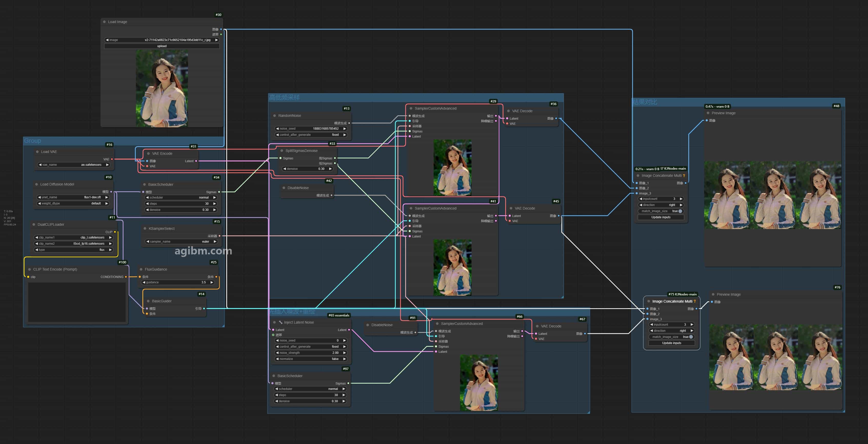
Task: Select the 'Group' group title bar
Action: (x=123, y=141)
